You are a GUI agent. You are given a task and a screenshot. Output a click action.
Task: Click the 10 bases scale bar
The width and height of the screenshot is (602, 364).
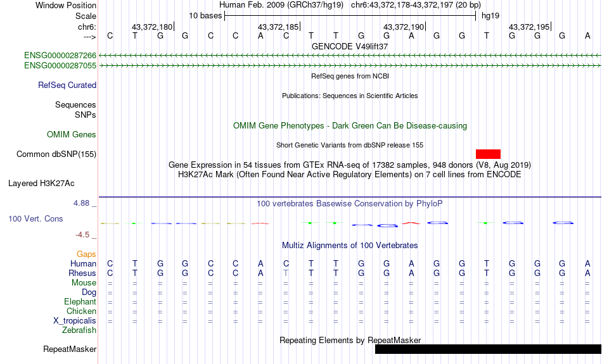(350, 16)
